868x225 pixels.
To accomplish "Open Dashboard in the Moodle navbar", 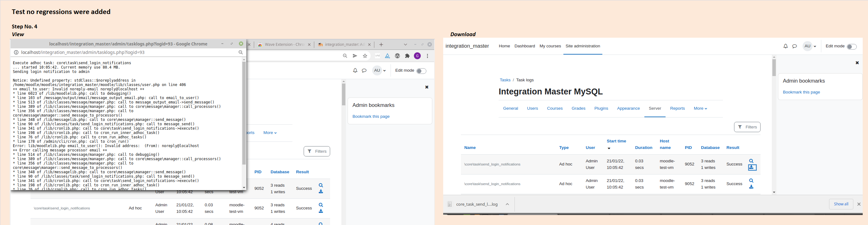I will [x=525, y=46].
